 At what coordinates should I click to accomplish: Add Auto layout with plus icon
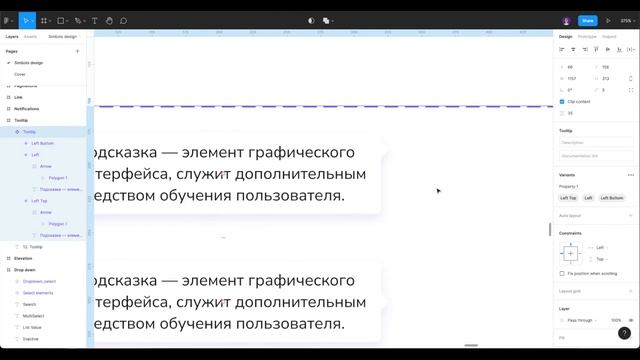tap(631, 216)
